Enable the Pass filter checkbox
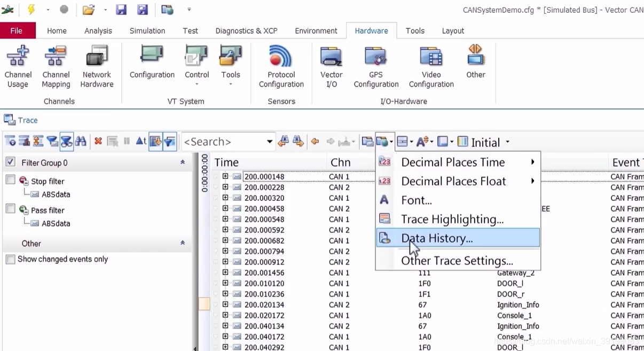The height and width of the screenshot is (351, 644). (10, 208)
